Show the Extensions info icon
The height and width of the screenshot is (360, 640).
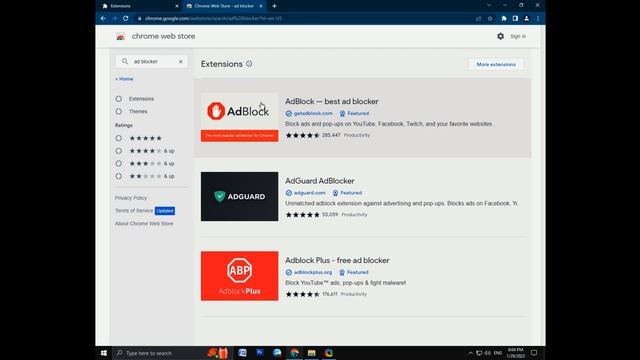point(249,64)
